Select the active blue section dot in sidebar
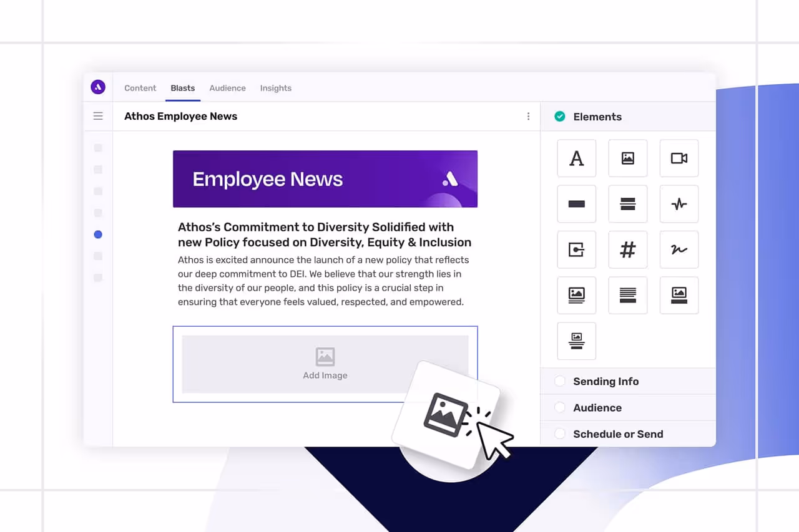The width and height of the screenshot is (799, 532). click(98, 234)
